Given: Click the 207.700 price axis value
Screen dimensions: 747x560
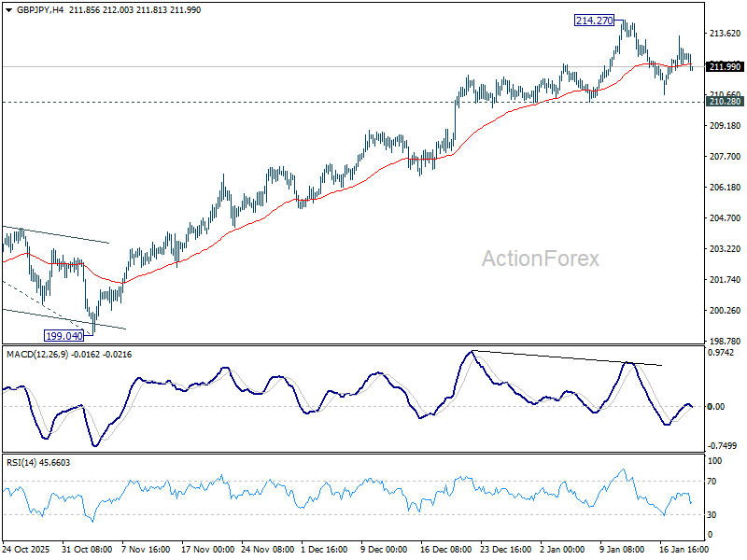Looking at the screenshot, I should coord(725,157).
